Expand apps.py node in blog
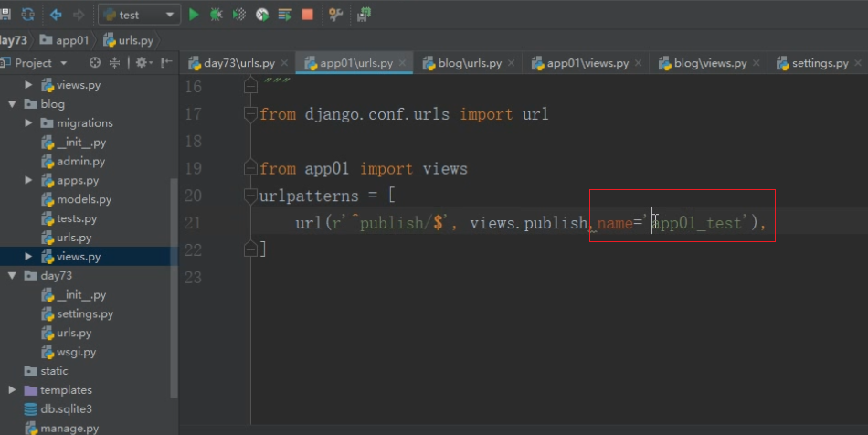 (28, 180)
